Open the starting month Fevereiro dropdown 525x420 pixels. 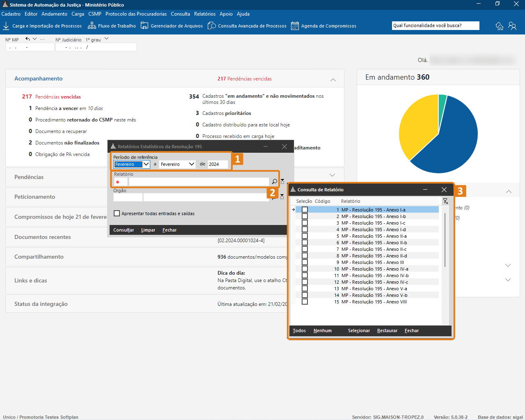pyautogui.click(x=146, y=164)
